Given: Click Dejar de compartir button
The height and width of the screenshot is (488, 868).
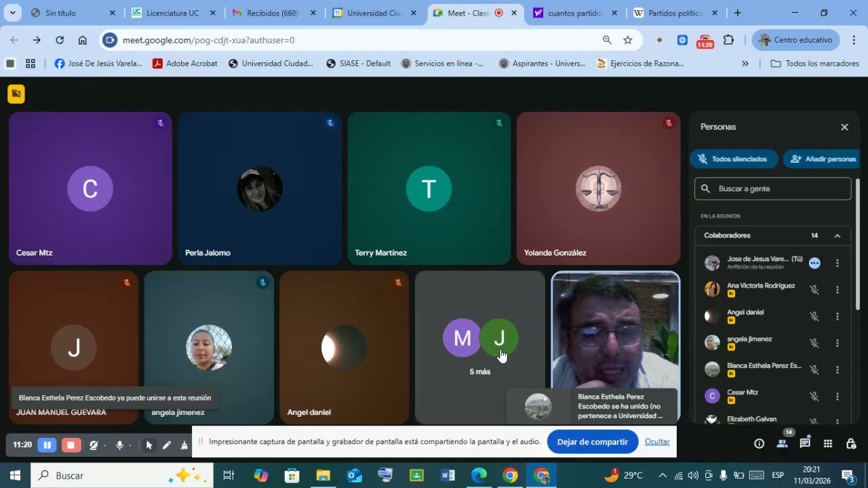Looking at the screenshot, I should (x=593, y=442).
